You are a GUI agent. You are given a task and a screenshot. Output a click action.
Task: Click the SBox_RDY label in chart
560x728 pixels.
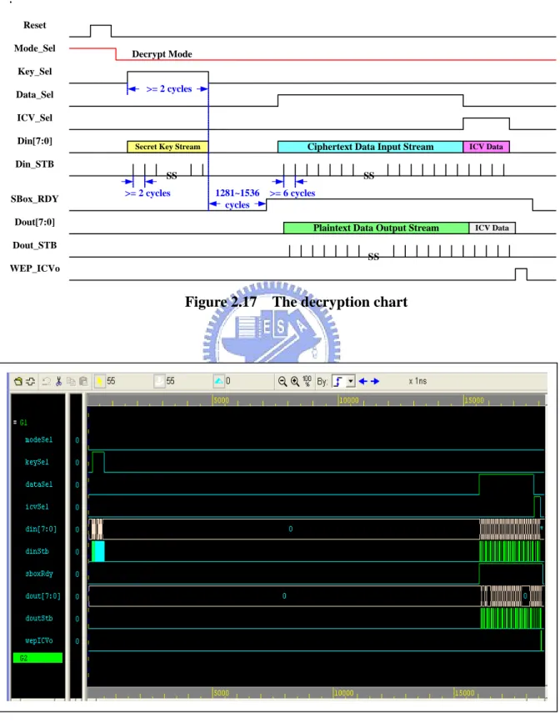point(35,199)
